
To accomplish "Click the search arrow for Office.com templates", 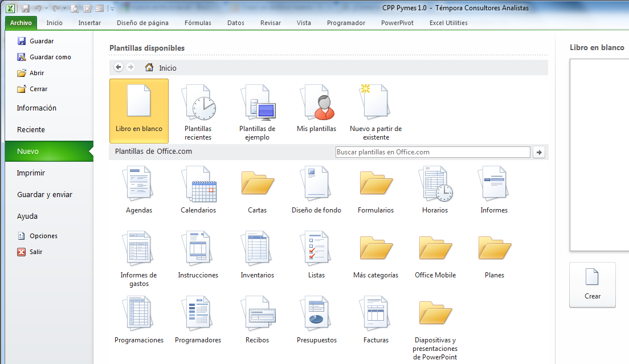I will point(538,152).
